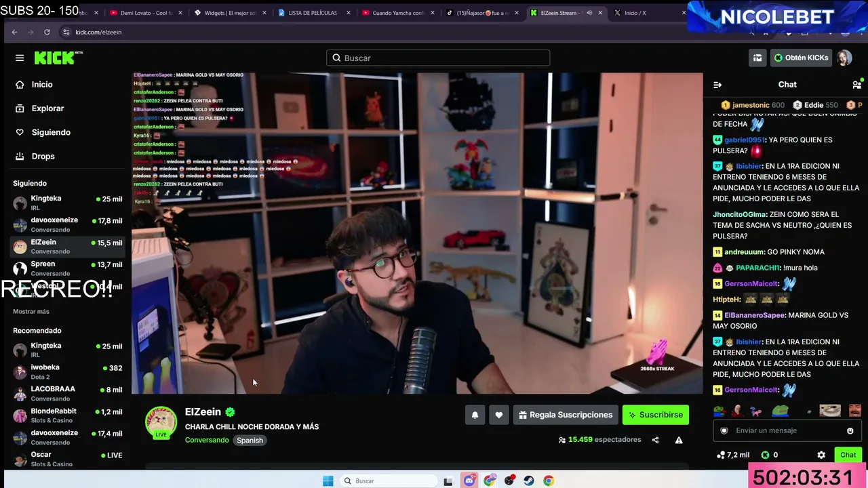
Task: Open emoji picker in chat input
Action: [x=850, y=430]
